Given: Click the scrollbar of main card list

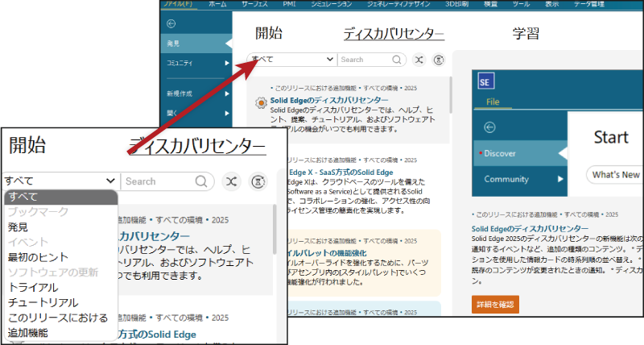Looking at the screenshot, I should (450, 95).
